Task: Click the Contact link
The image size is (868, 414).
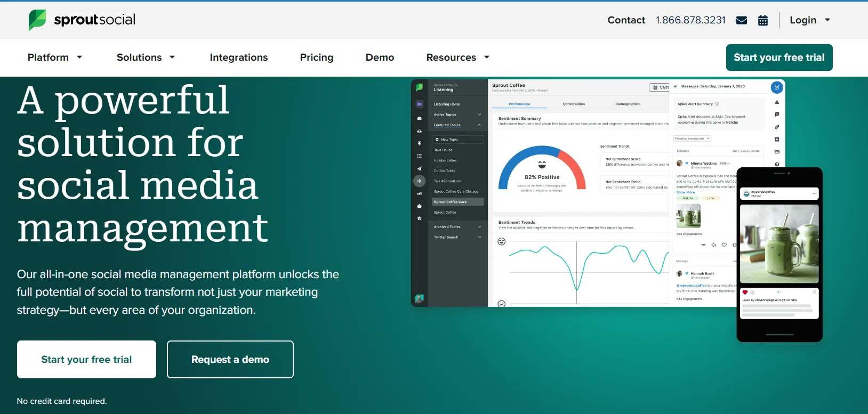Action: click(x=626, y=20)
